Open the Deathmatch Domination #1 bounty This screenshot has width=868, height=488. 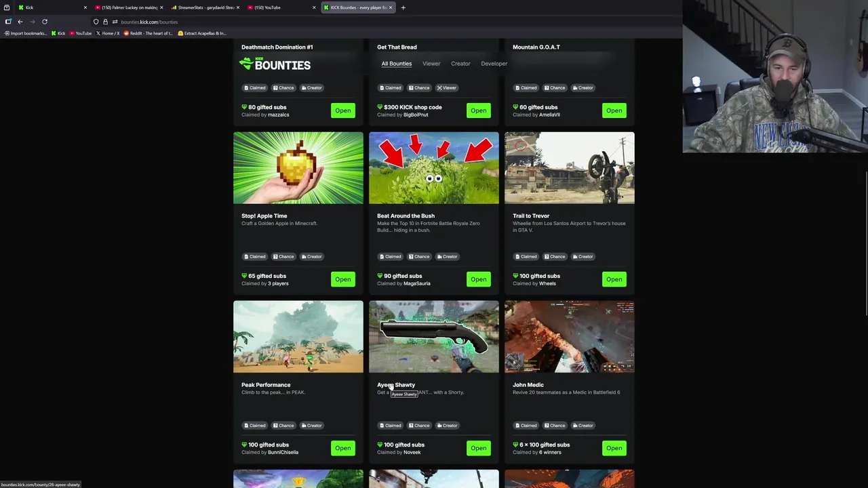[x=342, y=110]
